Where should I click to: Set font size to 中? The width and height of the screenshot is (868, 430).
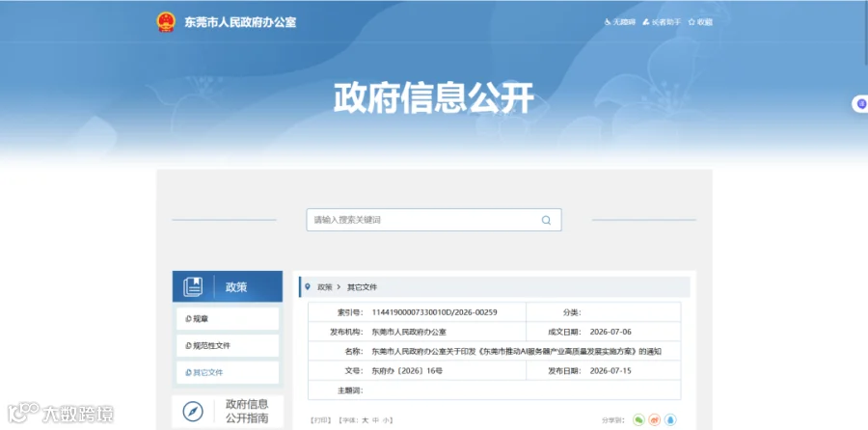375,420
